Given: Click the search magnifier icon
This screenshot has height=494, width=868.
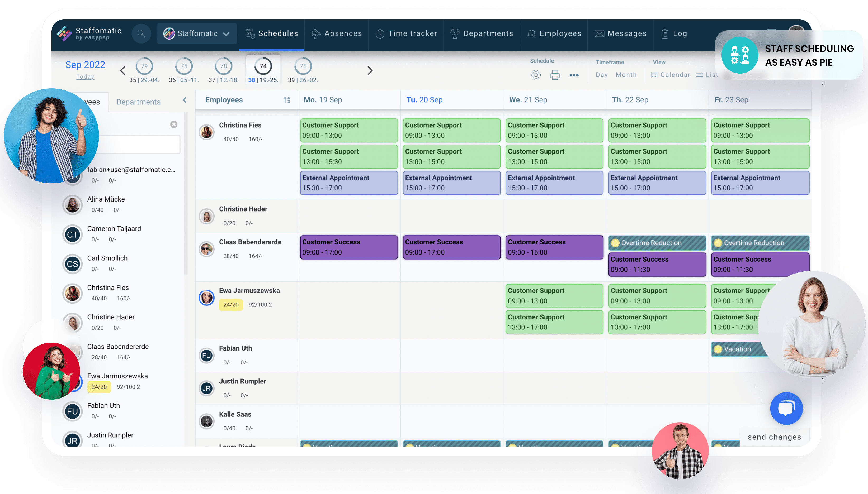Looking at the screenshot, I should pyautogui.click(x=141, y=33).
